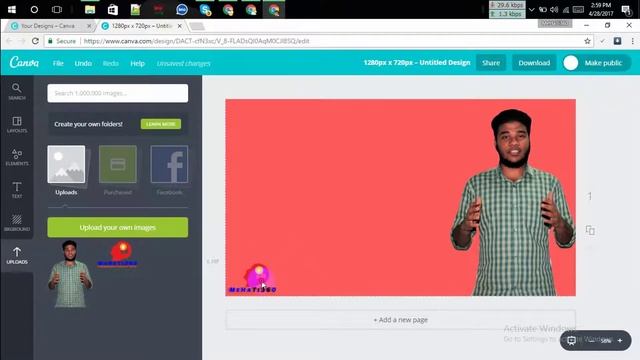Switch to the Your Designs – Canva tab
This screenshot has width=640, height=360.
(48, 26)
